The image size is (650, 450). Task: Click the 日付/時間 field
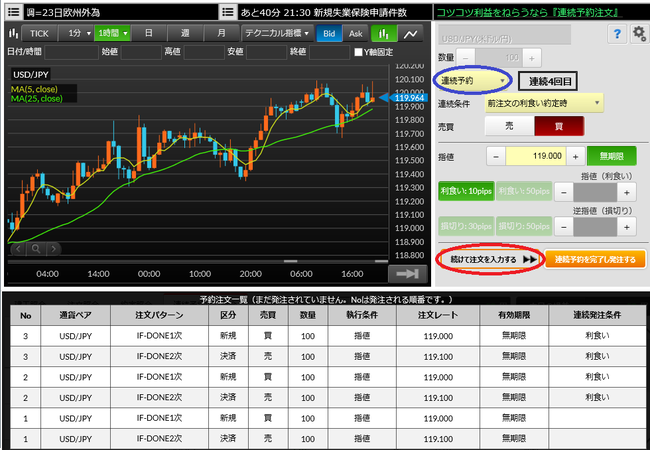71,52
